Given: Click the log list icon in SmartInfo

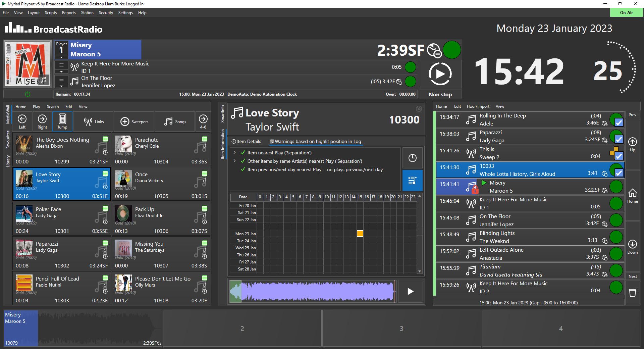Looking at the screenshot, I should [412, 181].
